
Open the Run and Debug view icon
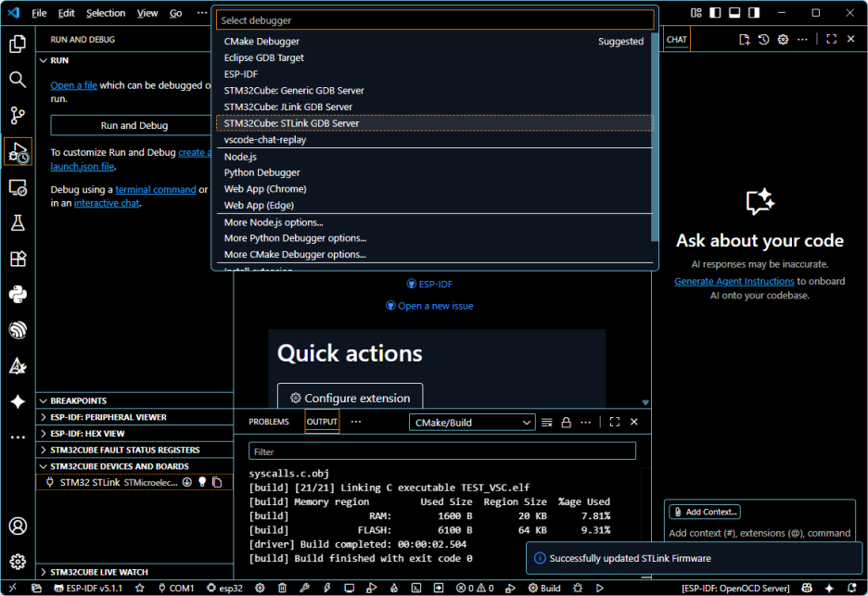[x=18, y=152]
